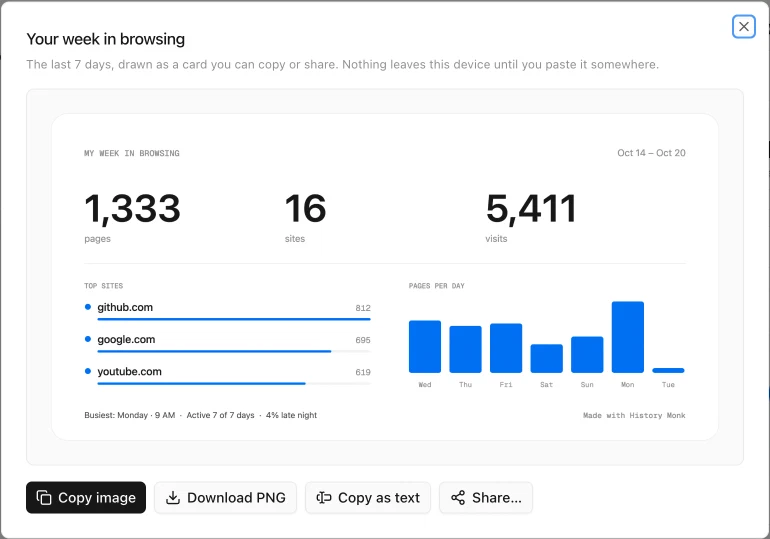The height and width of the screenshot is (539, 770).
Task: Select google.com in top sites
Action: point(126,340)
